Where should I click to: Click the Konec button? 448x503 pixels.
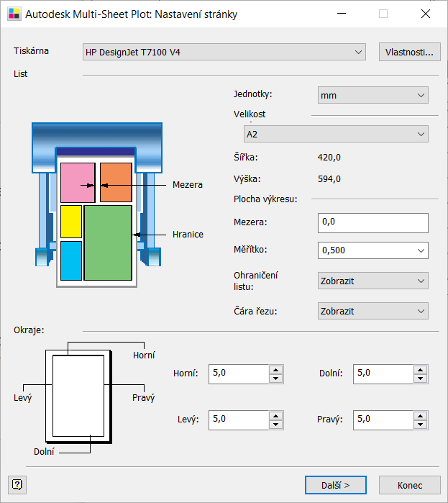(409, 485)
